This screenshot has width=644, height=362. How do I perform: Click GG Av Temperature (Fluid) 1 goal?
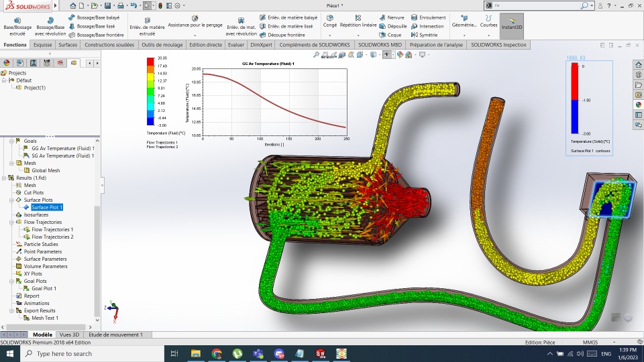[x=63, y=148]
